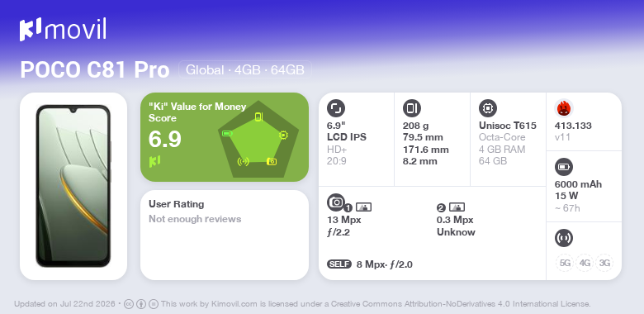Click the battery capacity icon
The image size is (644, 314).
[564, 167]
